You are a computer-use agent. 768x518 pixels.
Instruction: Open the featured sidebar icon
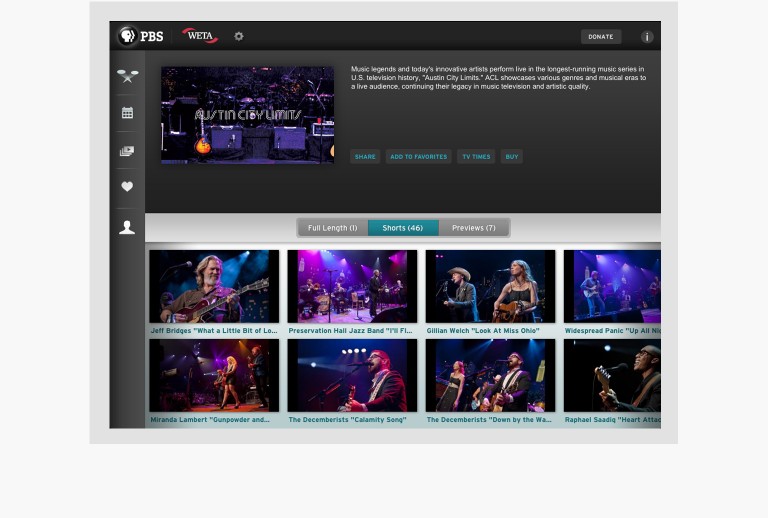(x=127, y=76)
